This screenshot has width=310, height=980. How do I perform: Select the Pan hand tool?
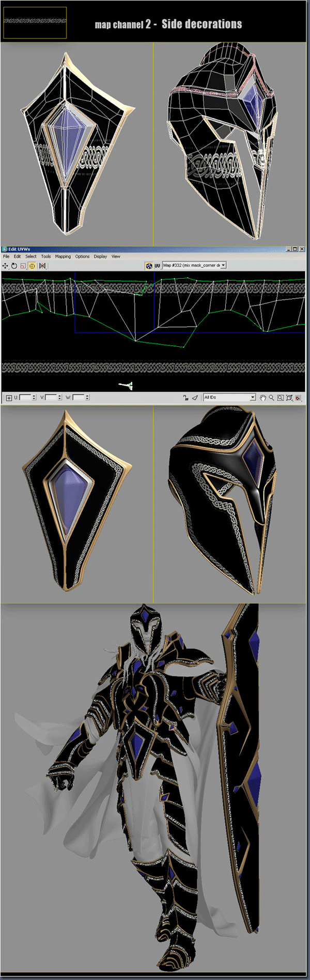[x=263, y=397]
